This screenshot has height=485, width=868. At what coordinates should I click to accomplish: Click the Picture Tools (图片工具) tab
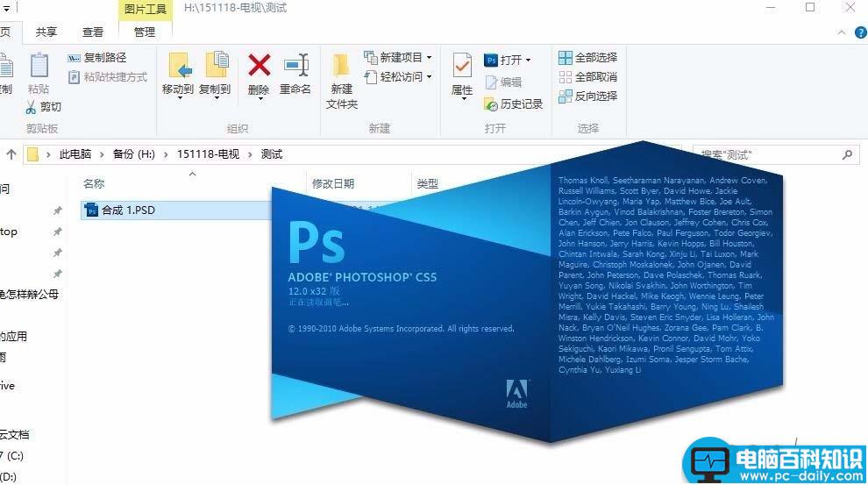pyautogui.click(x=145, y=10)
